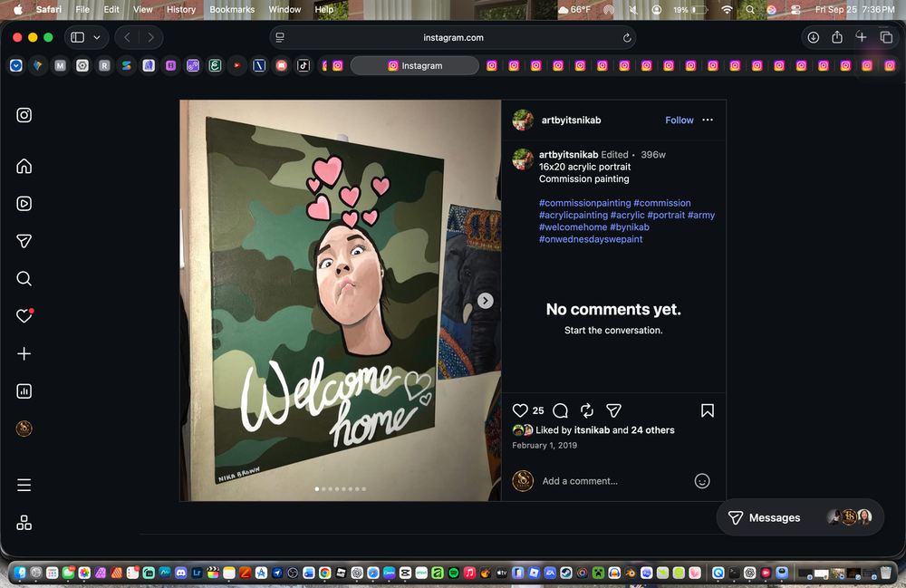
Task: Open a new Safari tab
Action: click(x=861, y=37)
